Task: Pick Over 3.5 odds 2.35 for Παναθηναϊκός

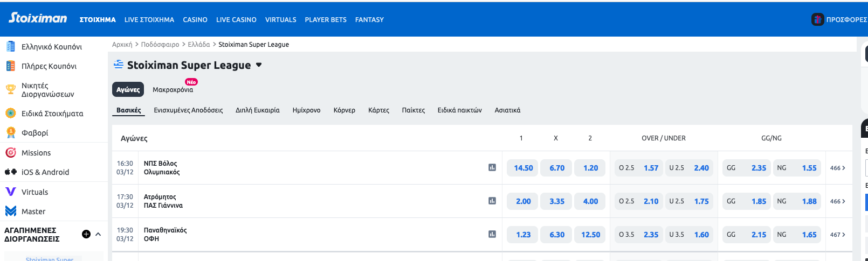Action: [x=638, y=235]
